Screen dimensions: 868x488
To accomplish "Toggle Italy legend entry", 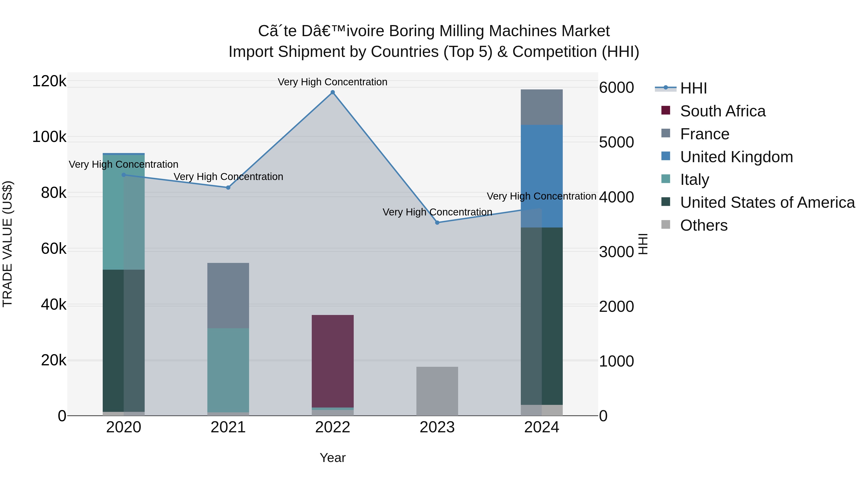I will tap(685, 180).
